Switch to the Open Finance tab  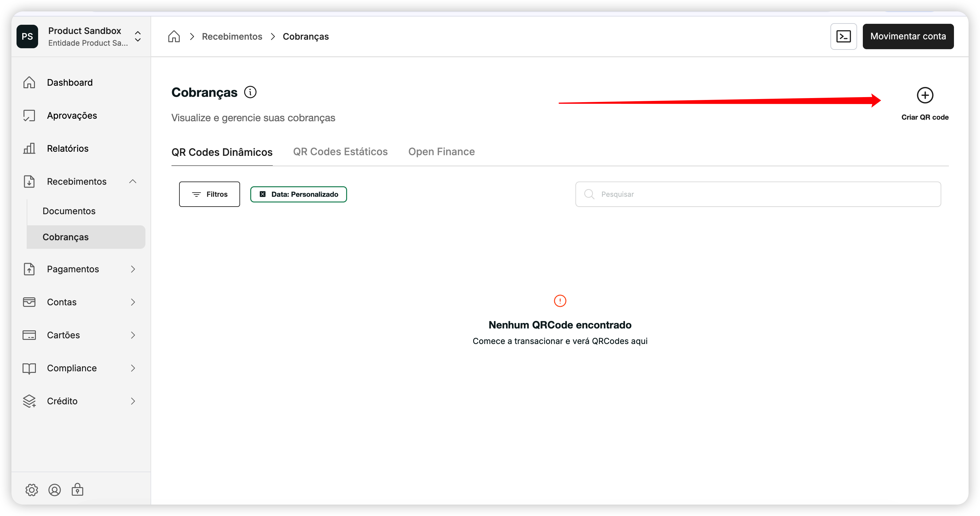(x=441, y=152)
